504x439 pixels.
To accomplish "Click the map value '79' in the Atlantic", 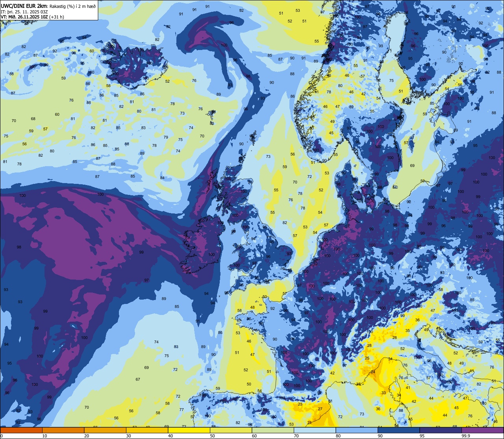I will click(166, 137).
